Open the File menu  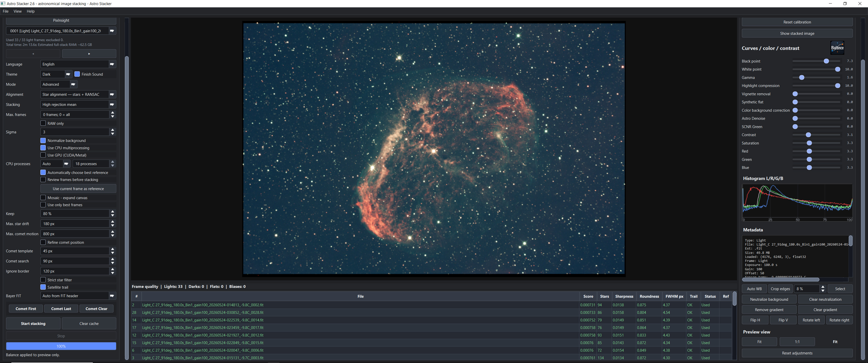click(x=5, y=11)
